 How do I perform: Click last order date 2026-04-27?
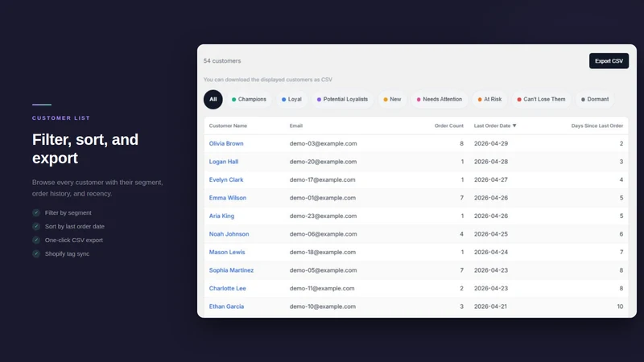(x=491, y=179)
